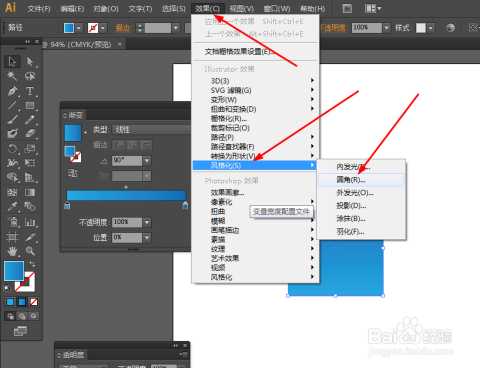
Task: Open the stroke weight dropdown in the control bar
Action: [176, 28]
